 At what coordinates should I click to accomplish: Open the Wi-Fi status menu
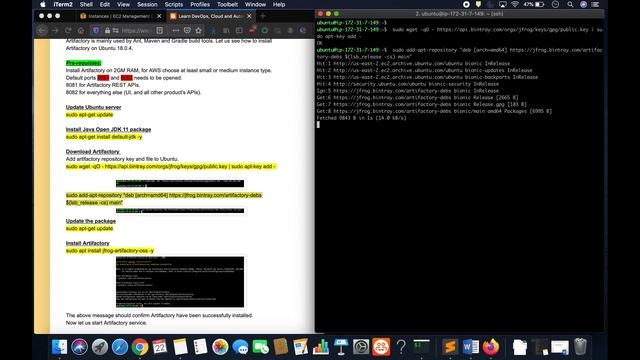click(515, 4)
